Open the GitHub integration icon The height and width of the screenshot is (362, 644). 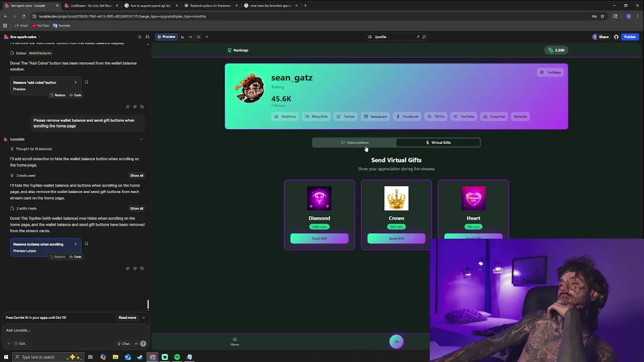coord(616,37)
